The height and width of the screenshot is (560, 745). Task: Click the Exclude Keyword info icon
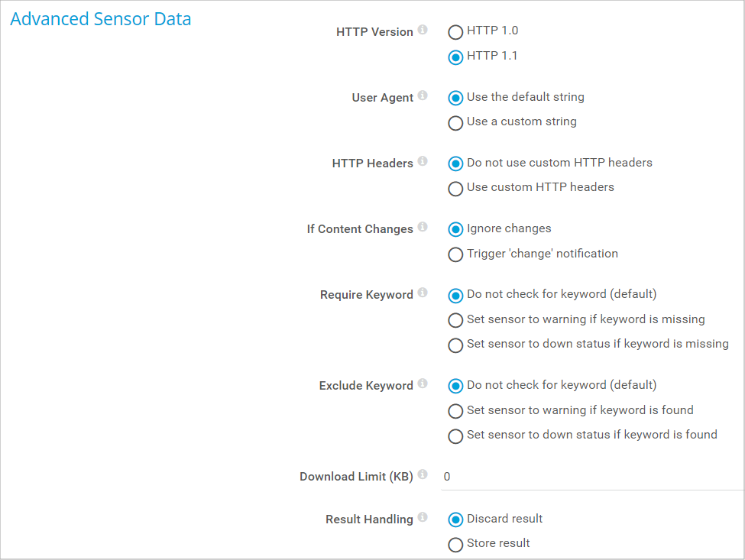(423, 384)
